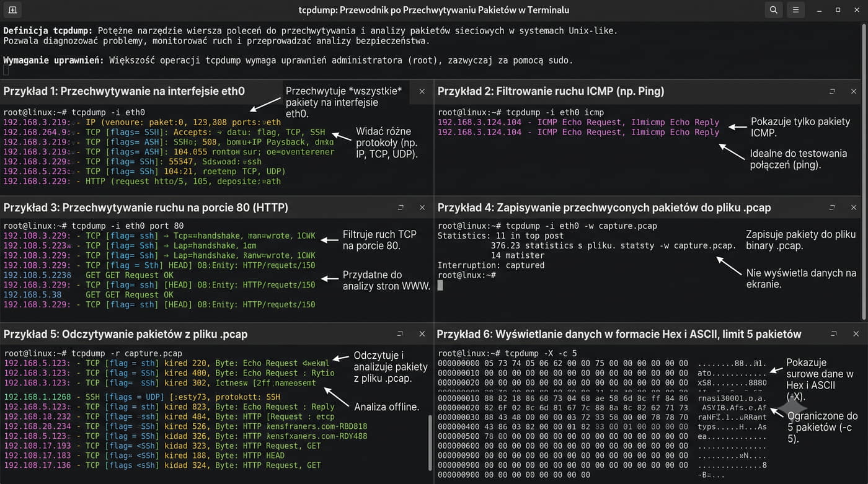Maximize the Przykład 3 port 80 pane
The width and height of the screenshot is (868, 484).
pos(401,207)
